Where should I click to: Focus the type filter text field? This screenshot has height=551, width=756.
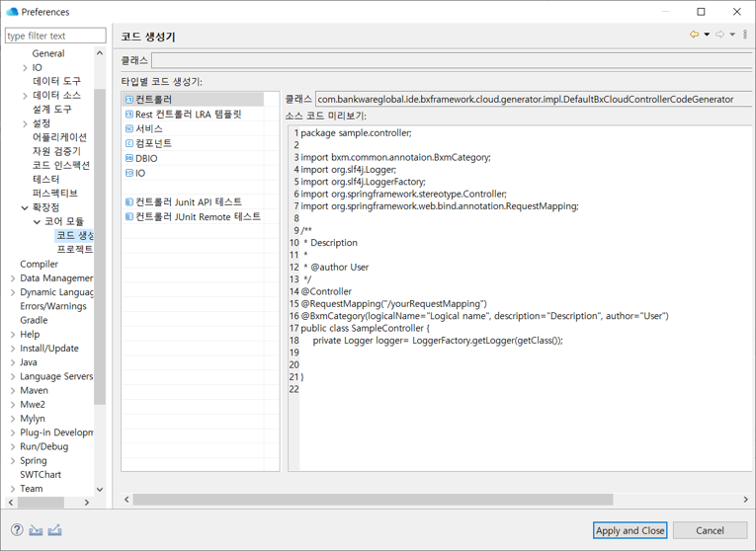pos(55,36)
